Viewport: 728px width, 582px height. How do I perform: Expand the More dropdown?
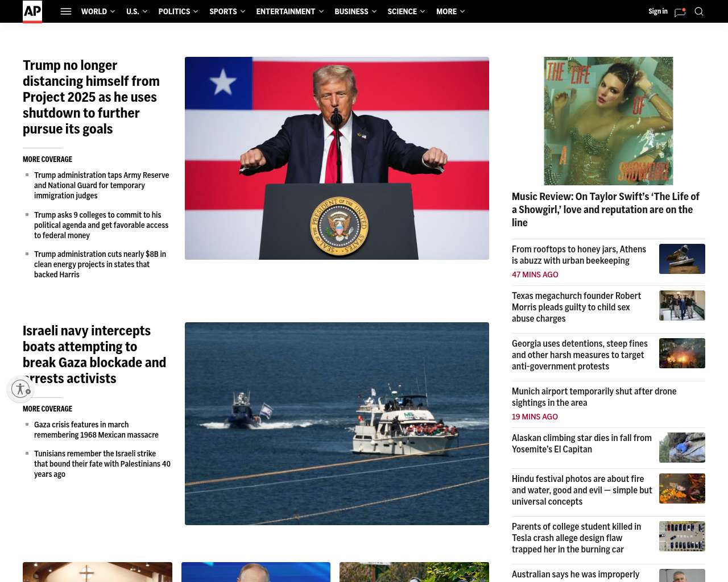450,11
